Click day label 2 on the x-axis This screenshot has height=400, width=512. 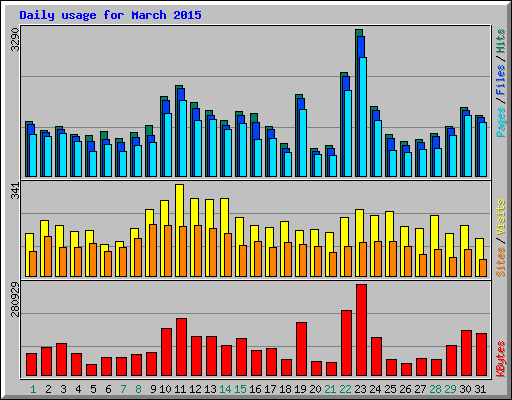click(x=48, y=389)
